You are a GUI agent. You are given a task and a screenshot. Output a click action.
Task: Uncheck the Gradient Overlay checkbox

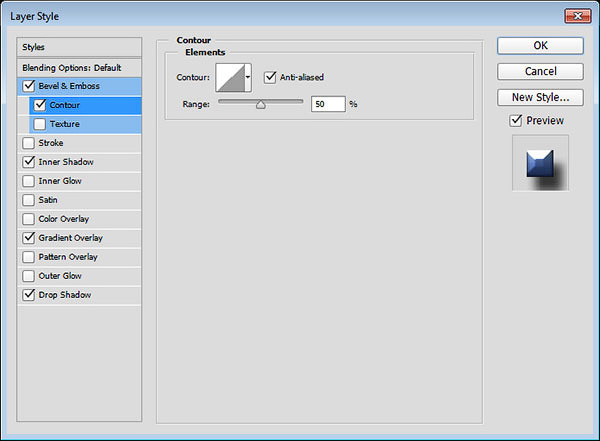pyautogui.click(x=29, y=238)
